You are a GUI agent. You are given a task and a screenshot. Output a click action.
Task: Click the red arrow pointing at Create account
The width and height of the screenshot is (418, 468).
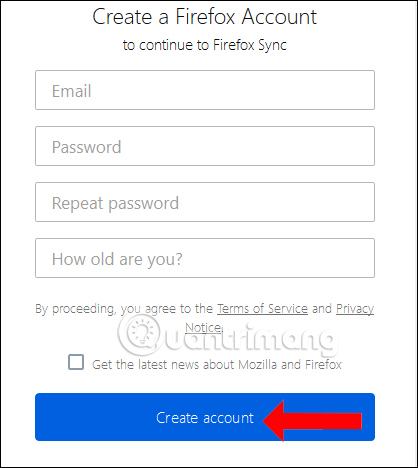tap(312, 421)
